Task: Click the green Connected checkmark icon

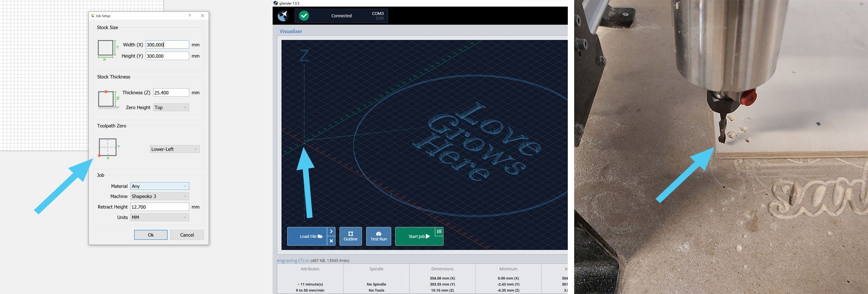Action: (304, 16)
